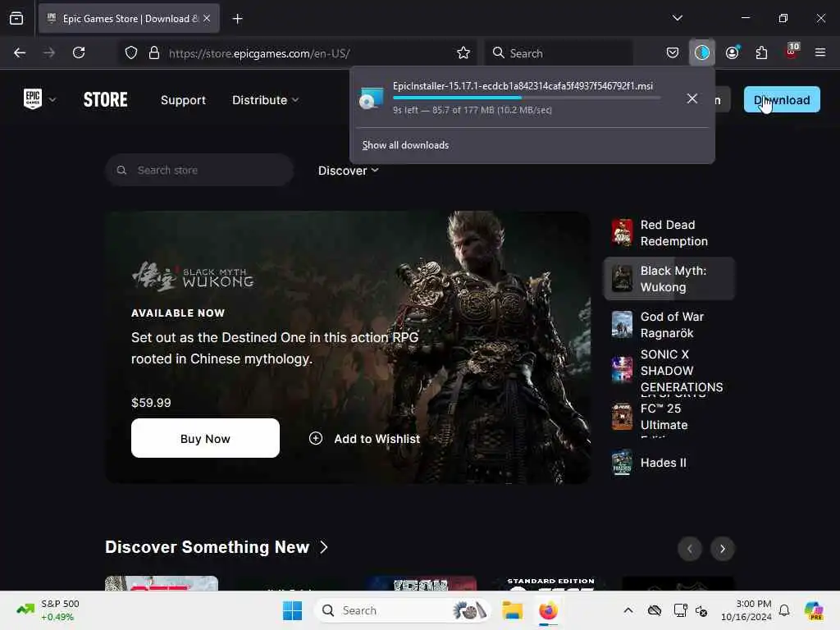Image resolution: width=840 pixels, height=630 pixels.
Task: Open the Pocket save icon
Action: pos(673,52)
